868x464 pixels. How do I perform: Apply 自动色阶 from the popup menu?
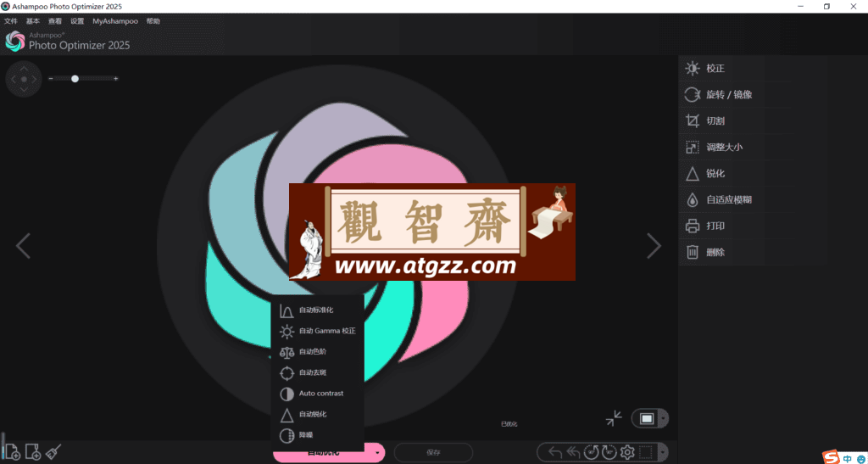point(317,351)
